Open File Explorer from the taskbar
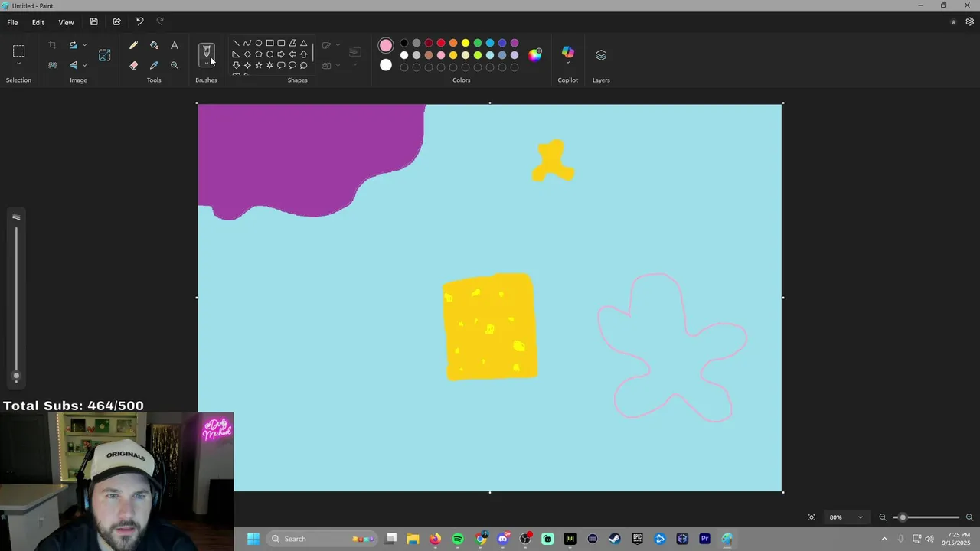 pyautogui.click(x=413, y=539)
